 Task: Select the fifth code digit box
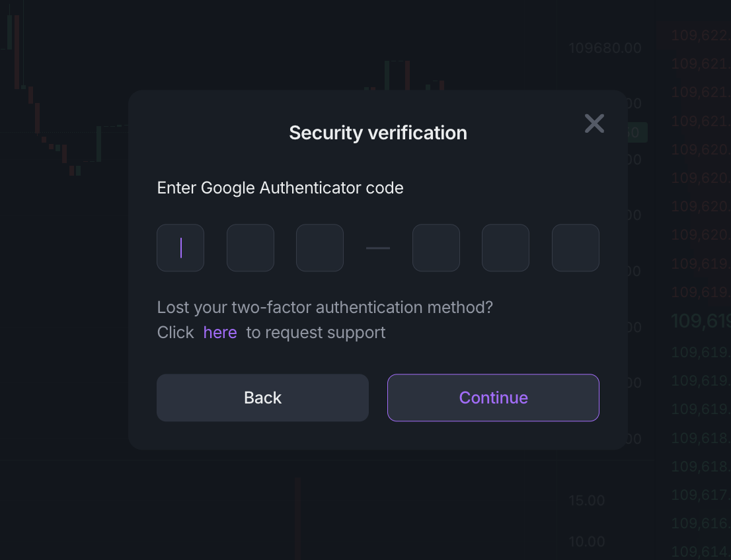(x=506, y=248)
